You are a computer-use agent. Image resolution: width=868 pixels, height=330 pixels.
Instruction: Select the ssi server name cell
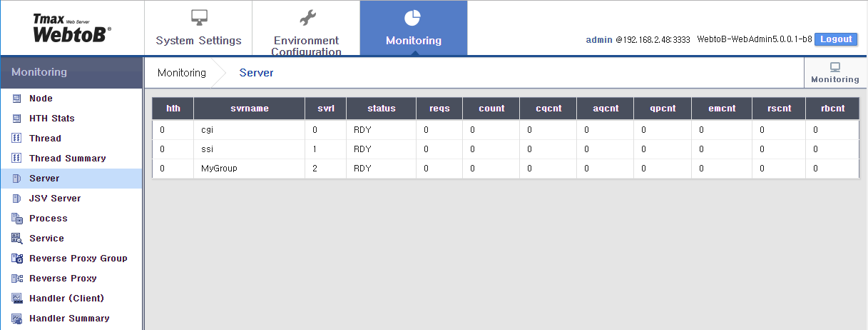click(250, 149)
